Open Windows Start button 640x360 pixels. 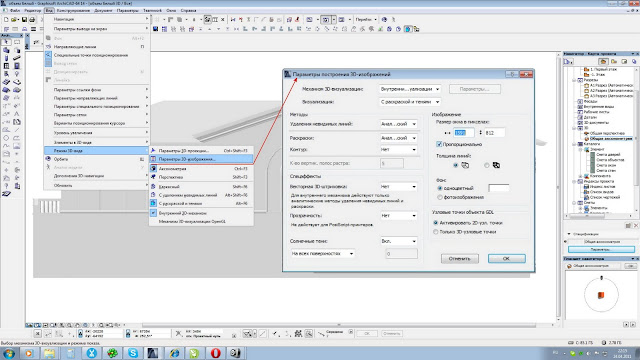click(x=8, y=353)
